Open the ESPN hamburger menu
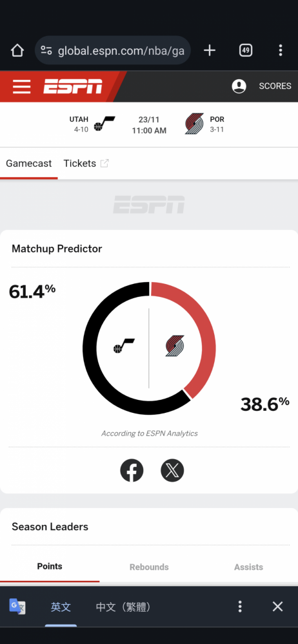This screenshot has width=298, height=644. (x=21, y=87)
